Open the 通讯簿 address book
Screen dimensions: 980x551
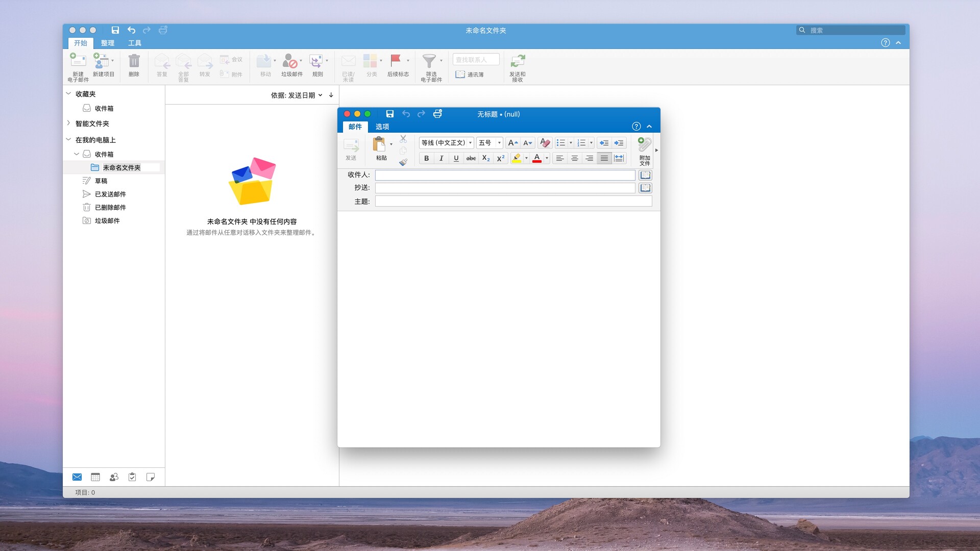pos(471,74)
